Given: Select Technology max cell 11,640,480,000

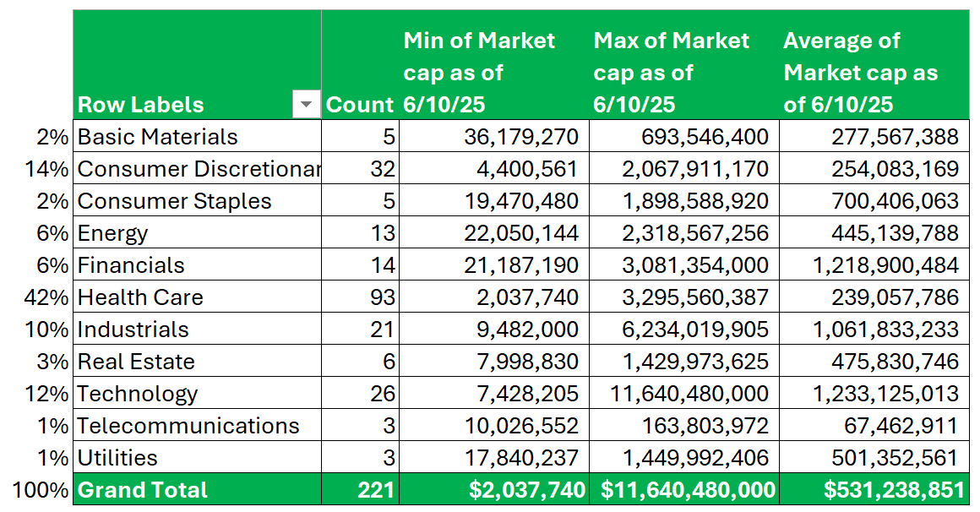Looking at the screenshot, I should (x=683, y=393).
